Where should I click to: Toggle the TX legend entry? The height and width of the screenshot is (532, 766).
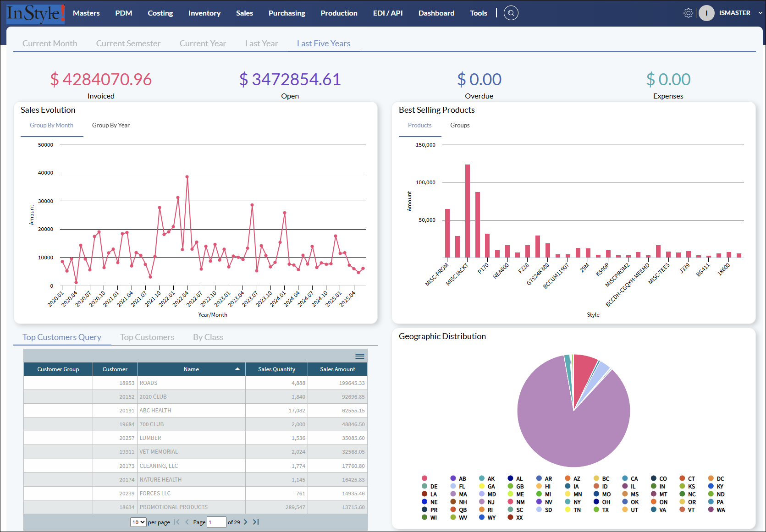(601, 510)
